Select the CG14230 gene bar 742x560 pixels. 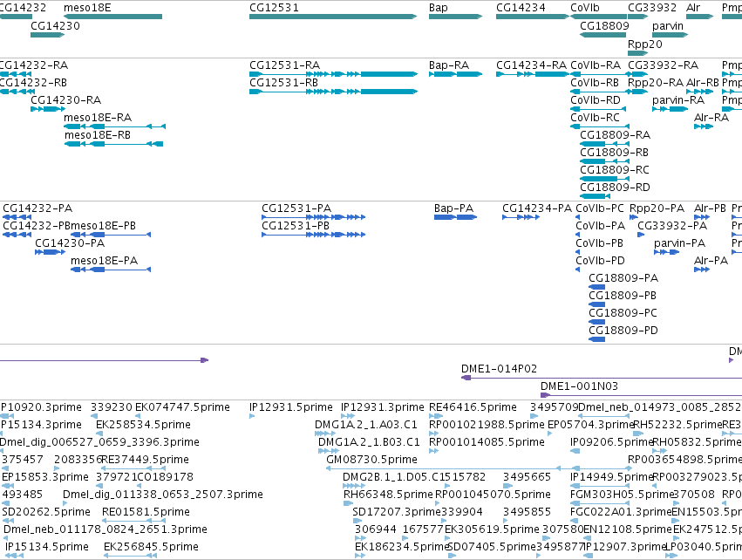[x=47, y=35]
